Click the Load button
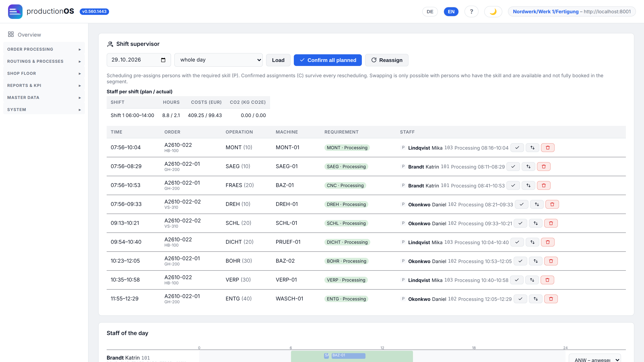This screenshot has width=644, height=362. pos(278,60)
